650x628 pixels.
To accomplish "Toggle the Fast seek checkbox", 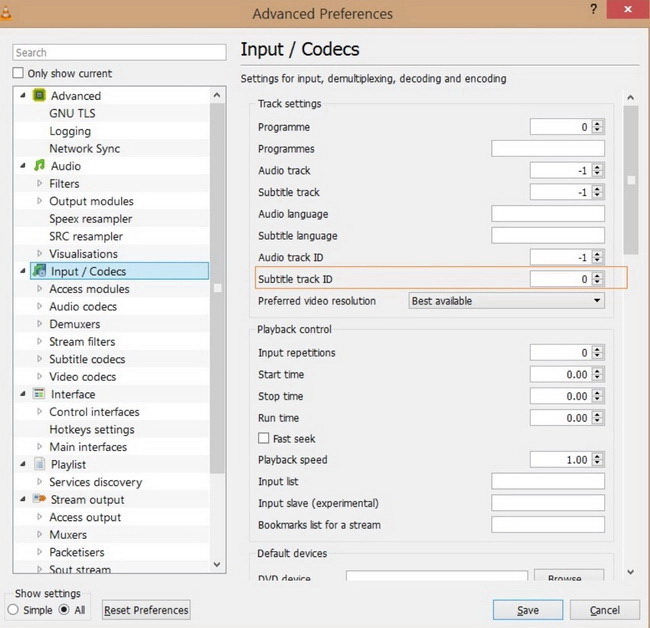I will coord(264,438).
